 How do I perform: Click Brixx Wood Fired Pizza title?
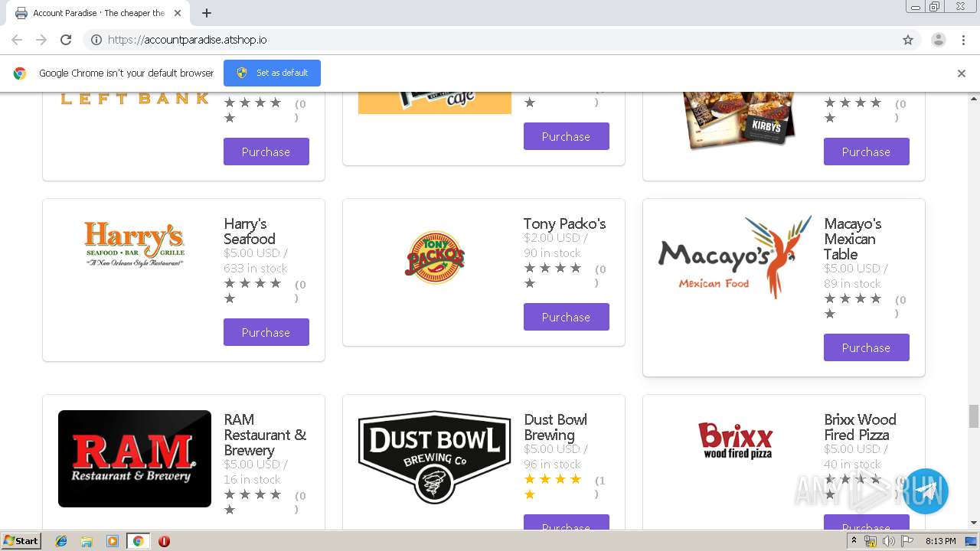[x=860, y=427]
